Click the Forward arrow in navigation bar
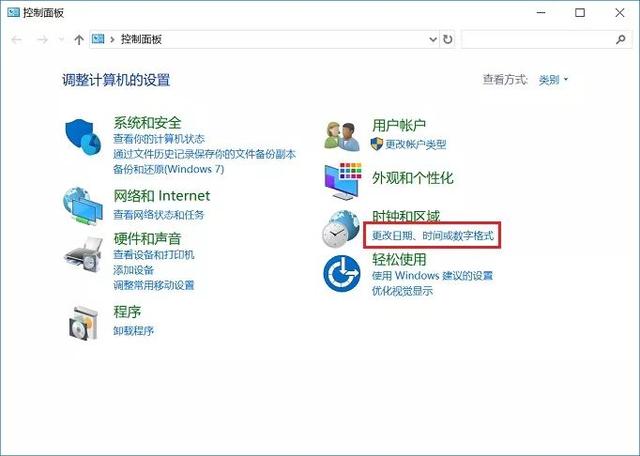Screen dimensions: 640x456 pyautogui.click(x=42, y=40)
